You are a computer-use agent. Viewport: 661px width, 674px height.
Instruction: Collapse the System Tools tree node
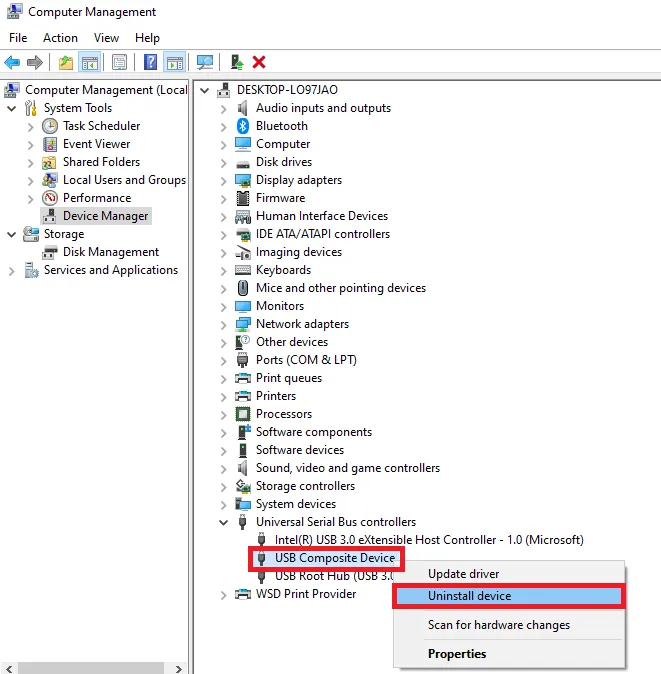(x=12, y=108)
